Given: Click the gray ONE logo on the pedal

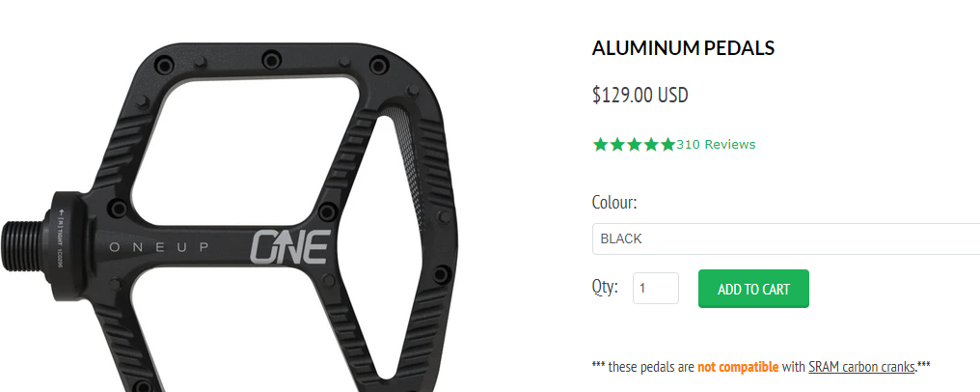Looking at the screenshot, I should 289,247.
